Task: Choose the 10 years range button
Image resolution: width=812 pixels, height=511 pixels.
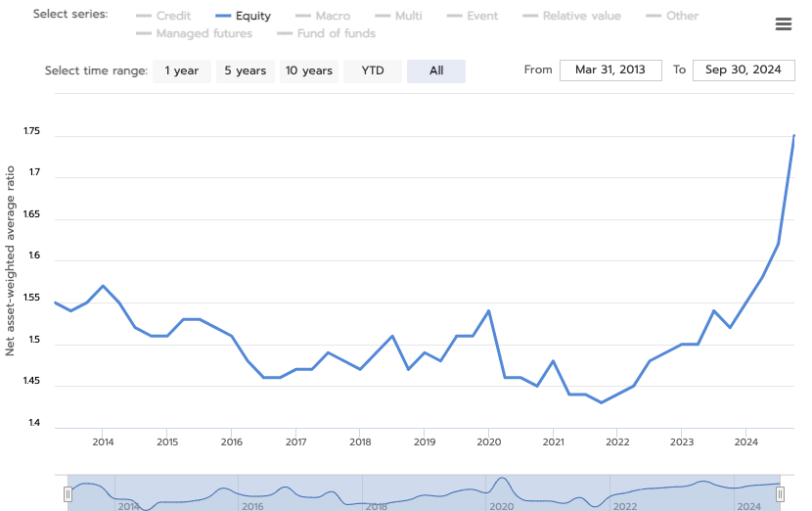Action: point(308,70)
